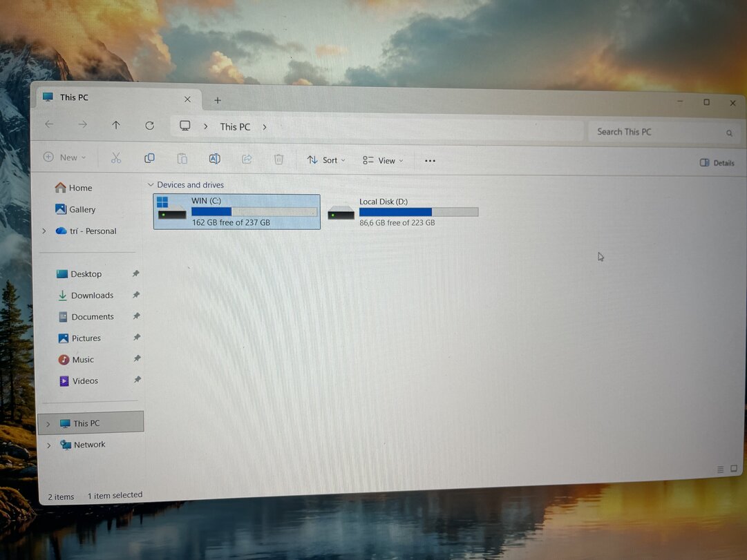747x560 pixels.
Task: Expand the Network tree node
Action: point(48,445)
